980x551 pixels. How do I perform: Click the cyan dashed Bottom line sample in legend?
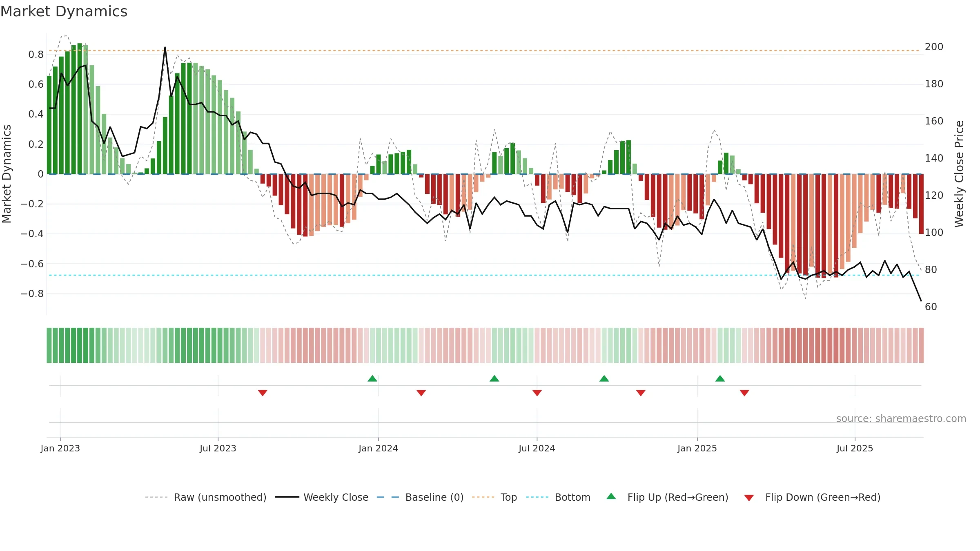tap(537, 497)
